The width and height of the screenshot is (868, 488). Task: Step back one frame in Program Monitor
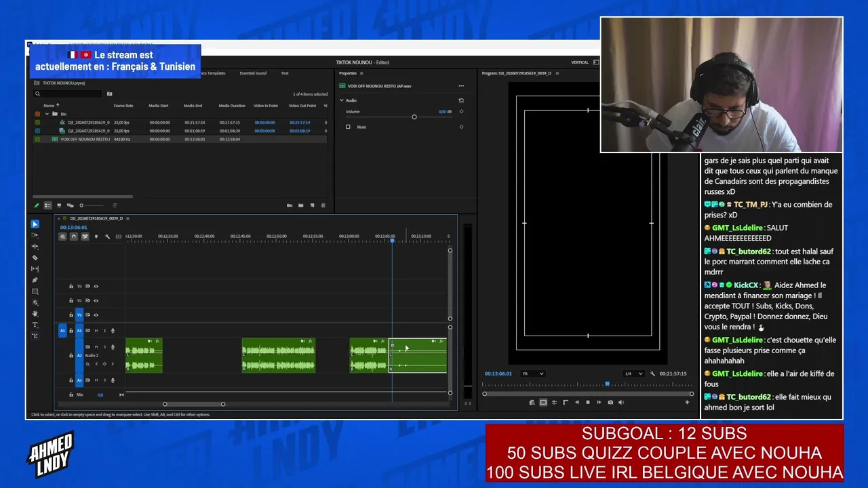577,403
